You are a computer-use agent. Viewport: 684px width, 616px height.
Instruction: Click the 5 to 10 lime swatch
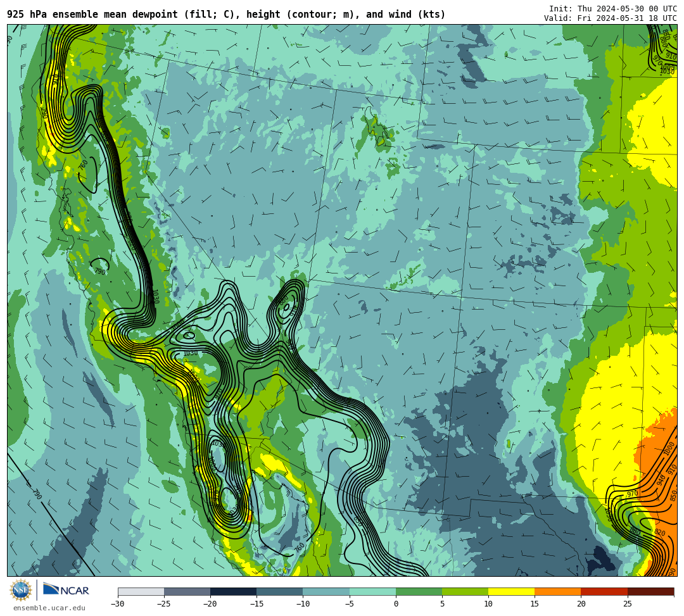coord(465,591)
